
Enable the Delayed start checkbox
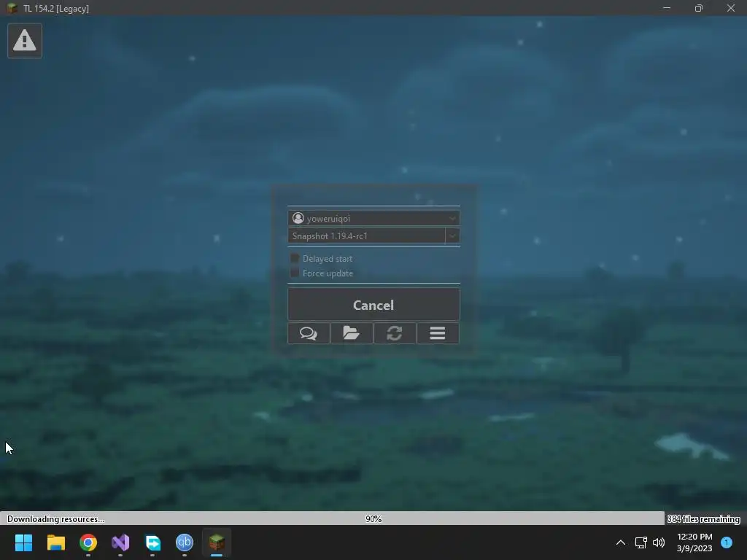295,258
